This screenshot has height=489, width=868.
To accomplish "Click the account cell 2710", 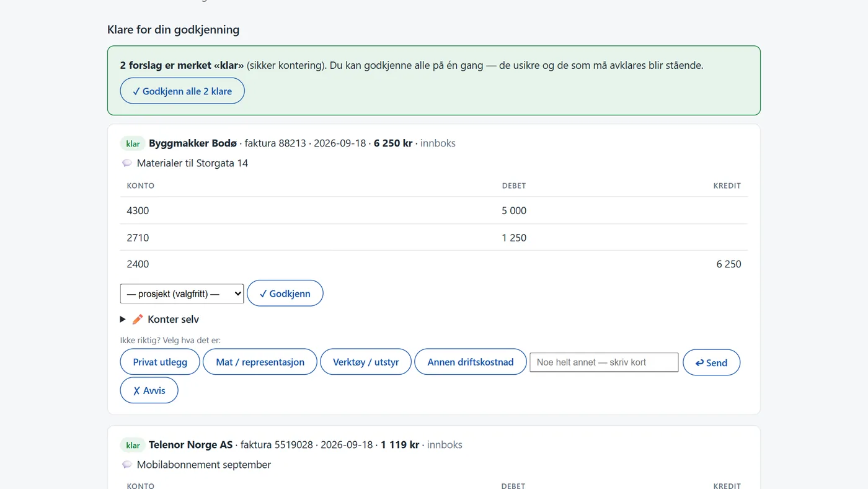I will 138,238.
